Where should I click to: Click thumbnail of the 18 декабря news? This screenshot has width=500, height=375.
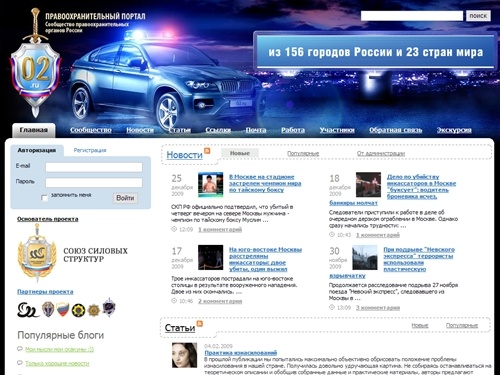coord(368,185)
